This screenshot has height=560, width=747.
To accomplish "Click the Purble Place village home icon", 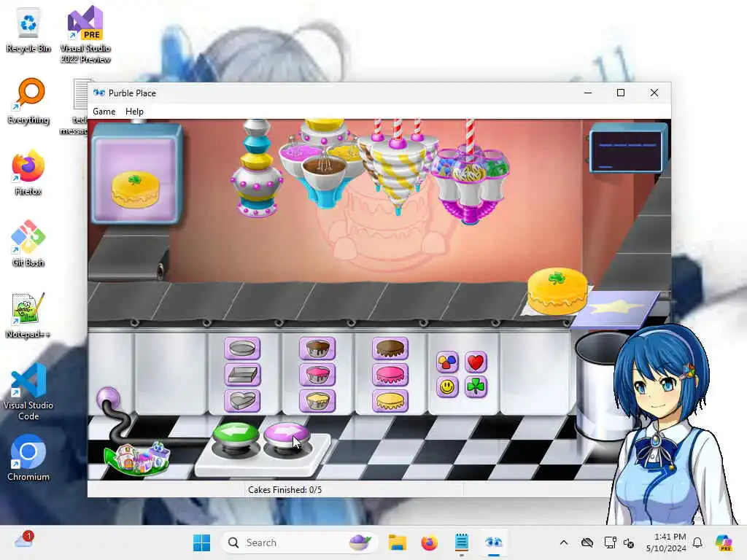I will point(137,459).
